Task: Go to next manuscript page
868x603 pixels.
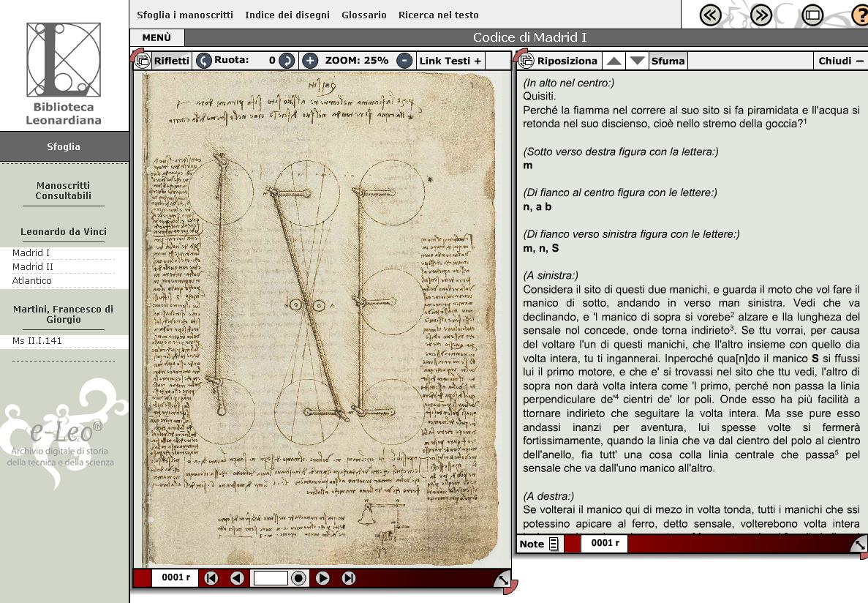Action: pyautogui.click(x=322, y=578)
